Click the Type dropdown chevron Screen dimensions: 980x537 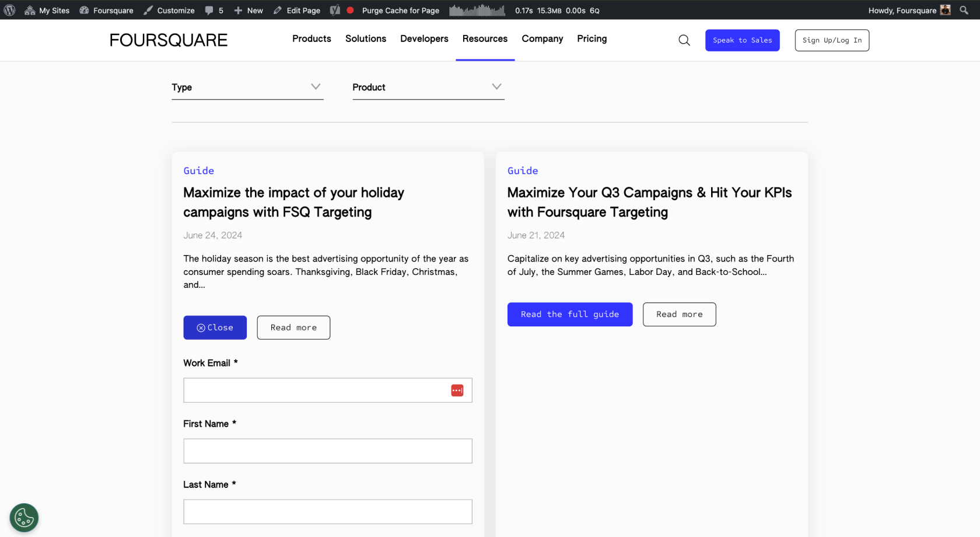pyautogui.click(x=316, y=86)
